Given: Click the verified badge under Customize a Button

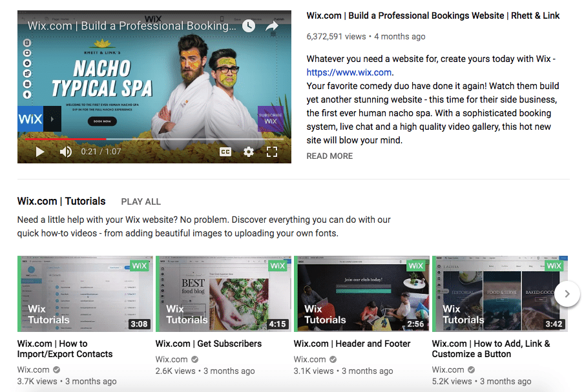Looking at the screenshot, I should click(x=471, y=369).
